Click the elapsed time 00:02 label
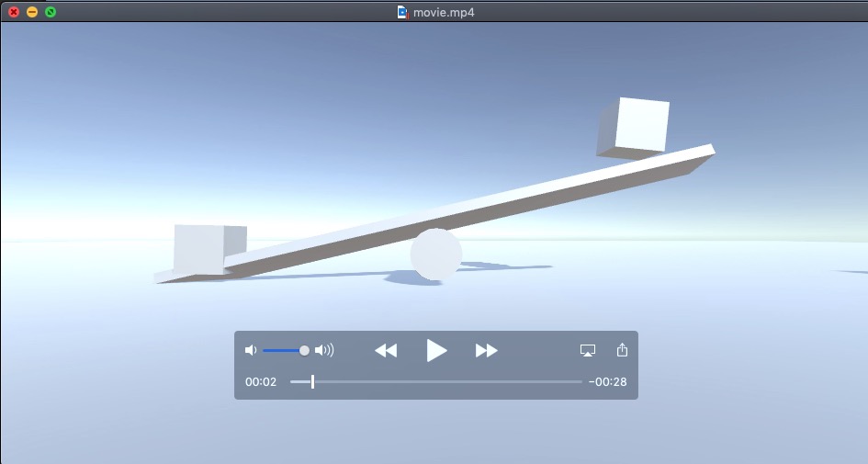This screenshot has height=464, width=868. click(x=261, y=381)
